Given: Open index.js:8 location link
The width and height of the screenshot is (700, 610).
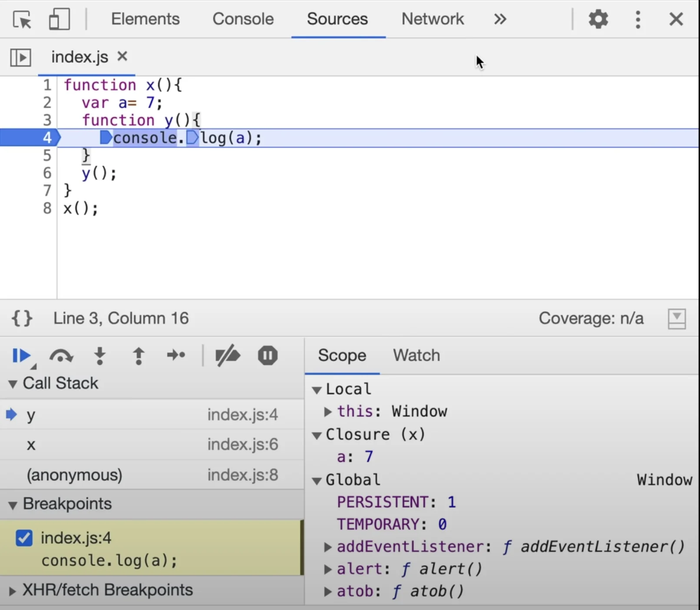Looking at the screenshot, I should (242, 475).
